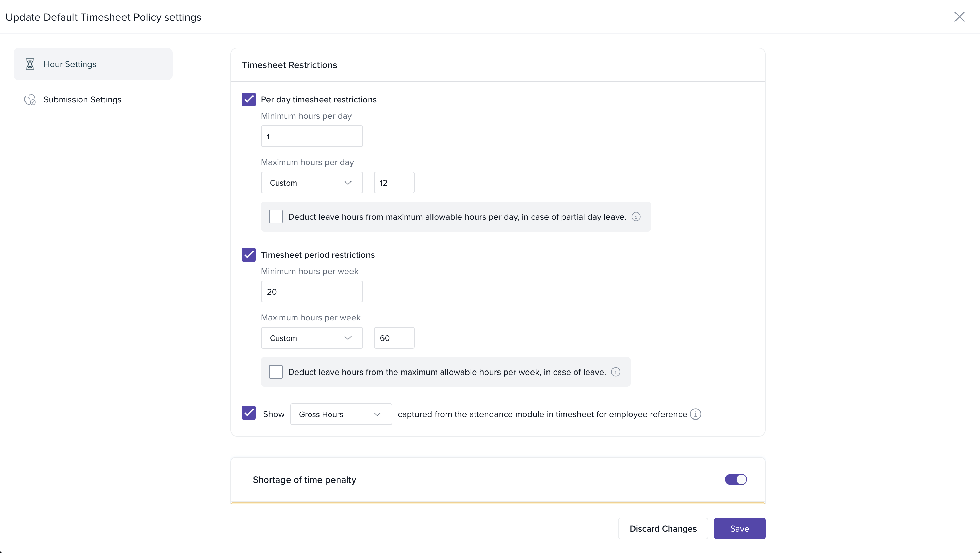Enable deduct leave hours per week checkbox

[276, 372]
